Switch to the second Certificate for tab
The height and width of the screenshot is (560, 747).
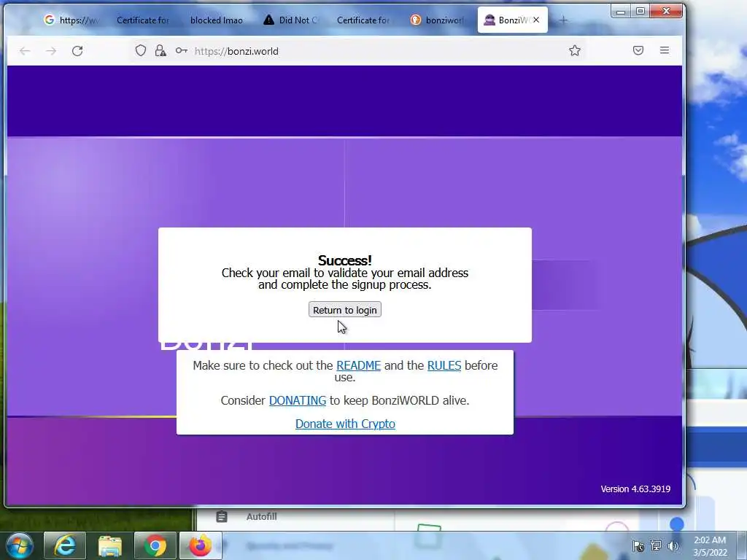pyautogui.click(x=363, y=20)
